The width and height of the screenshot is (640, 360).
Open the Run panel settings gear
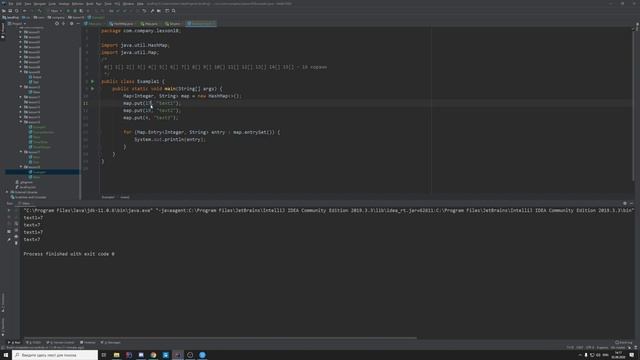pyautogui.click(x=624, y=203)
